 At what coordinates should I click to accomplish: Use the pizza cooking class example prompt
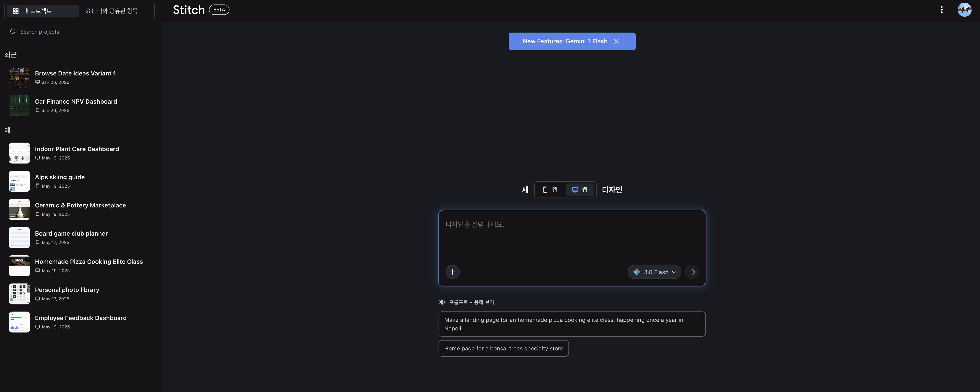coord(572,324)
